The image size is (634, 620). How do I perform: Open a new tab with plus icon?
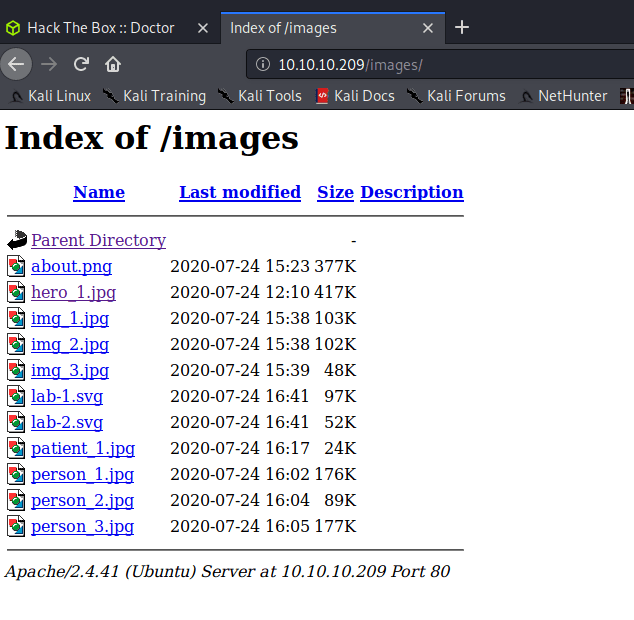click(x=462, y=27)
